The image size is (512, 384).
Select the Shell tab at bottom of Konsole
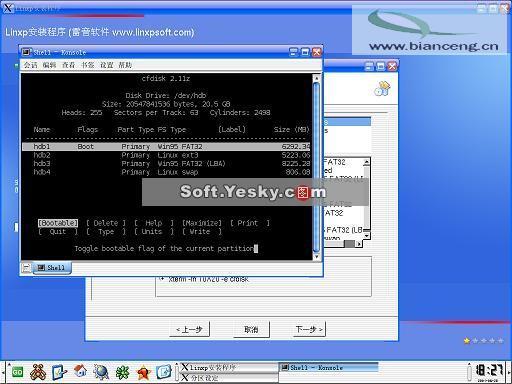tap(51, 267)
